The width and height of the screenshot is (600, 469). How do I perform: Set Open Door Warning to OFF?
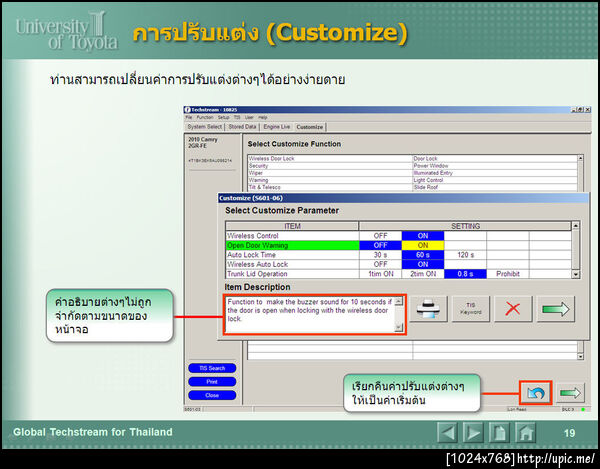(380, 245)
